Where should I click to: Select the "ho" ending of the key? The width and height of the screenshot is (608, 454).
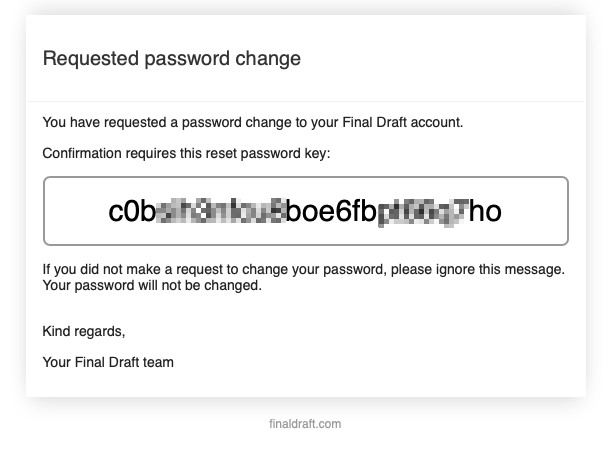point(485,211)
